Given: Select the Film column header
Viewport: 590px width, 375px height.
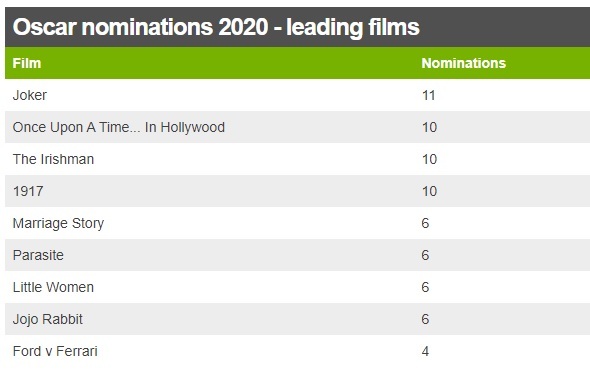Looking at the screenshot, I should [27, 63].
